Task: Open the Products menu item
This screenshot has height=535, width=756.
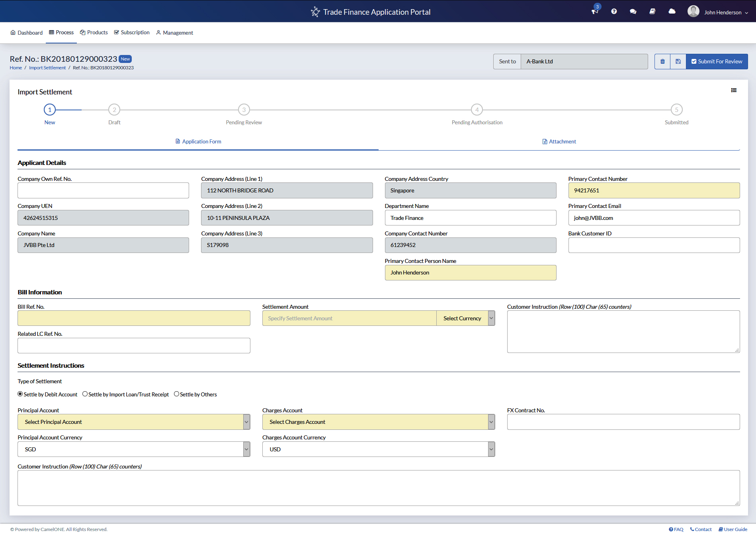Action: point(94,33)
